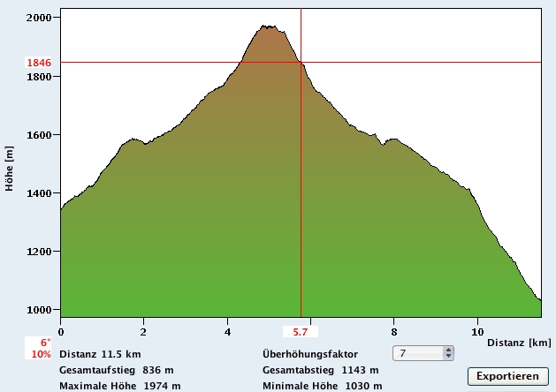Click the Gesamtaufstieg 836 m label

tap(116, 370)
